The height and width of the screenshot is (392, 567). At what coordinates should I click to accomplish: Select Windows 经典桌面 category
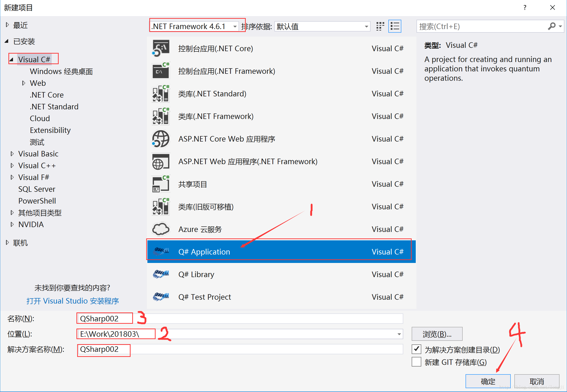(61, 71)
